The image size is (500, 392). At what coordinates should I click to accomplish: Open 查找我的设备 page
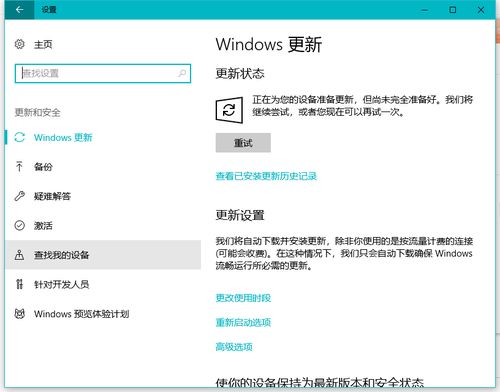click(103, 255)
